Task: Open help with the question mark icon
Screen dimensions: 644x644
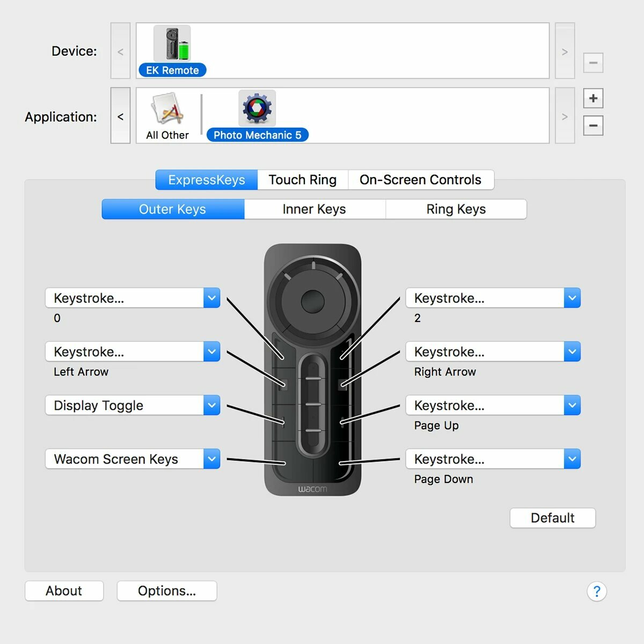Action: (597, 591)
